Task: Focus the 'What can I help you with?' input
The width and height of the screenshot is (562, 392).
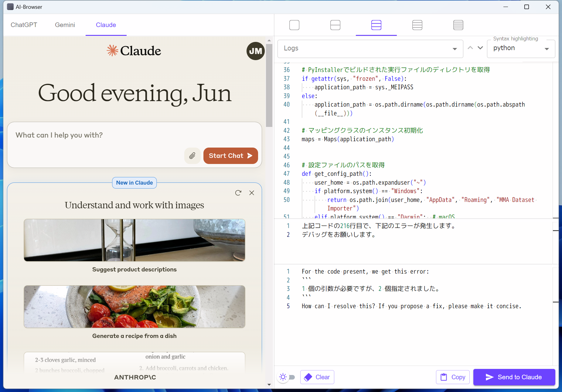Action: (134, 135)
